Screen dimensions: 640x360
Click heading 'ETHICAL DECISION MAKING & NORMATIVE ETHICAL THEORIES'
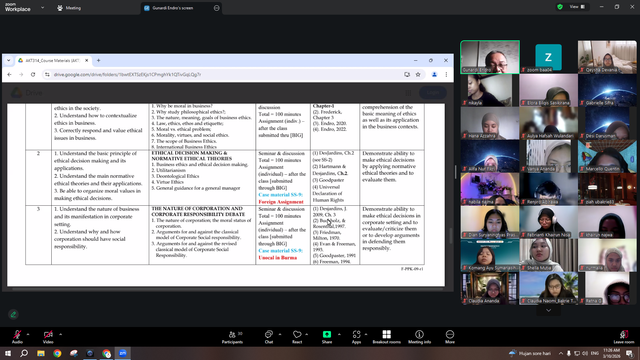tap(192, 156)
